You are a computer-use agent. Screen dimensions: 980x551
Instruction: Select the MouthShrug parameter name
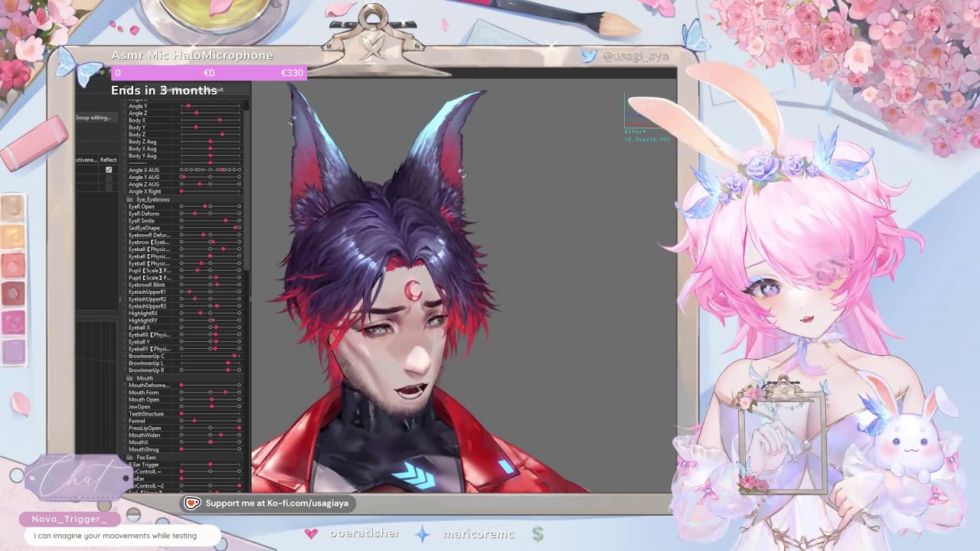(x=144, y=450)
